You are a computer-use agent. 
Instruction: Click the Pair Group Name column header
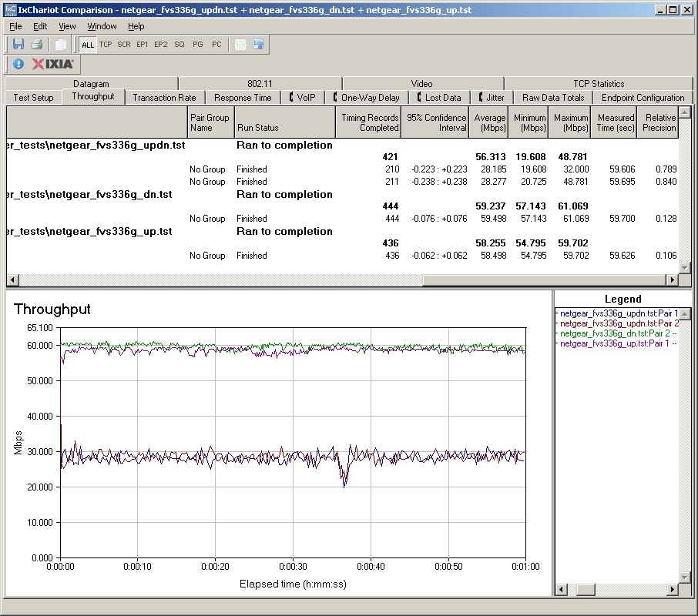pyautogui.click(x=210, y=122)
